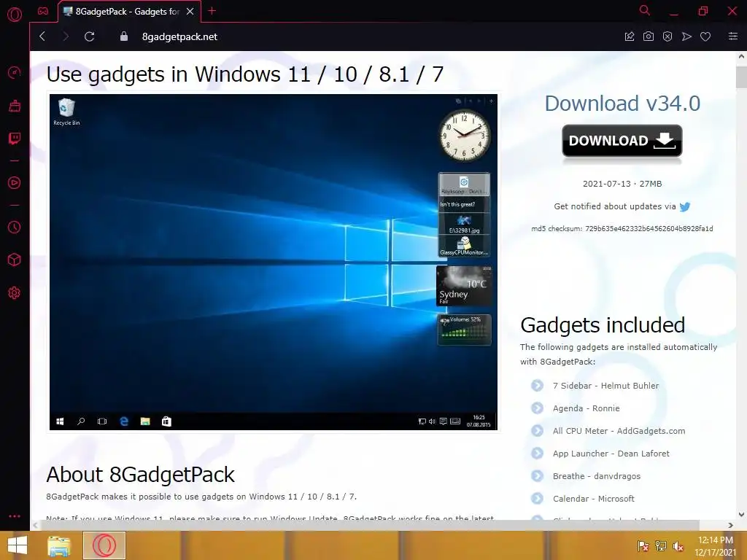Click App Launcher - Dean Laforet item
Viewport: 747px width, 560px height.
click(611, 454)
